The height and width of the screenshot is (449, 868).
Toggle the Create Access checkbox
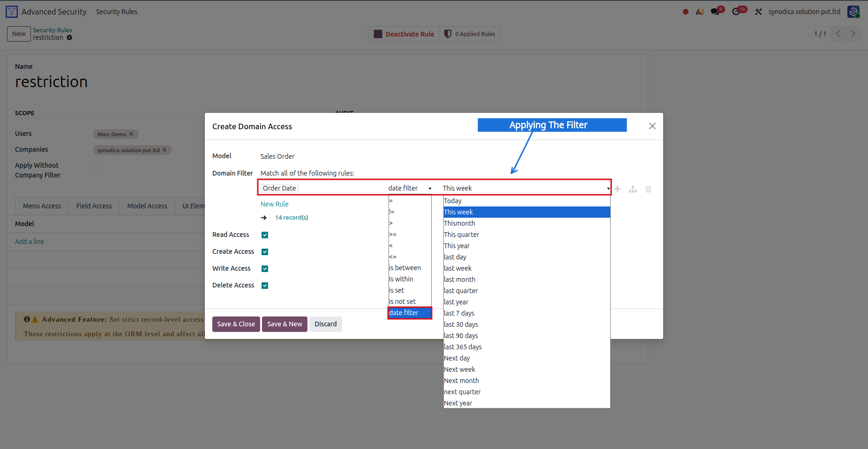click(x=265, y=252)
